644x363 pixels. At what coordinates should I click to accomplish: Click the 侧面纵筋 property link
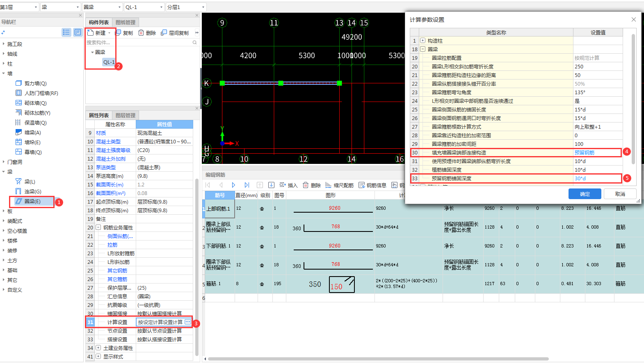point(120,236)
